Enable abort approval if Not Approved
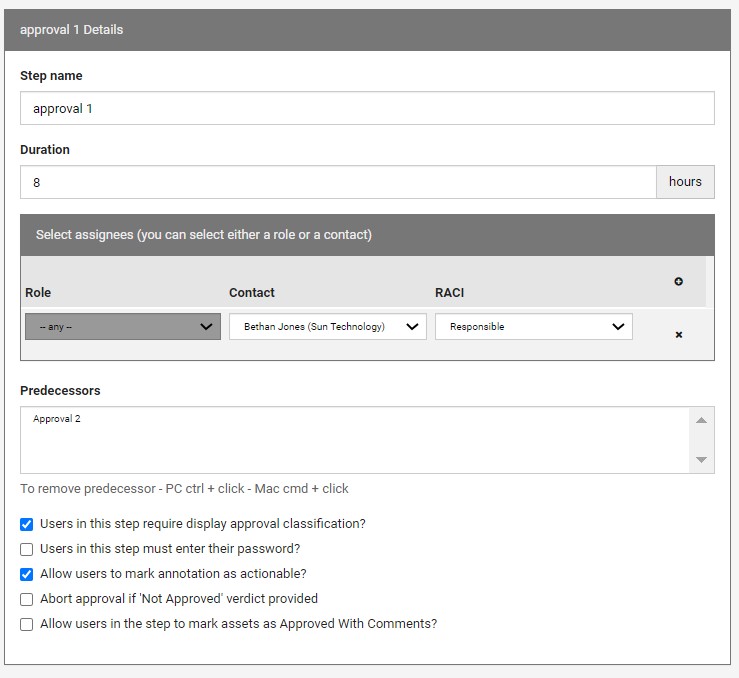 [x=27, y=599]
